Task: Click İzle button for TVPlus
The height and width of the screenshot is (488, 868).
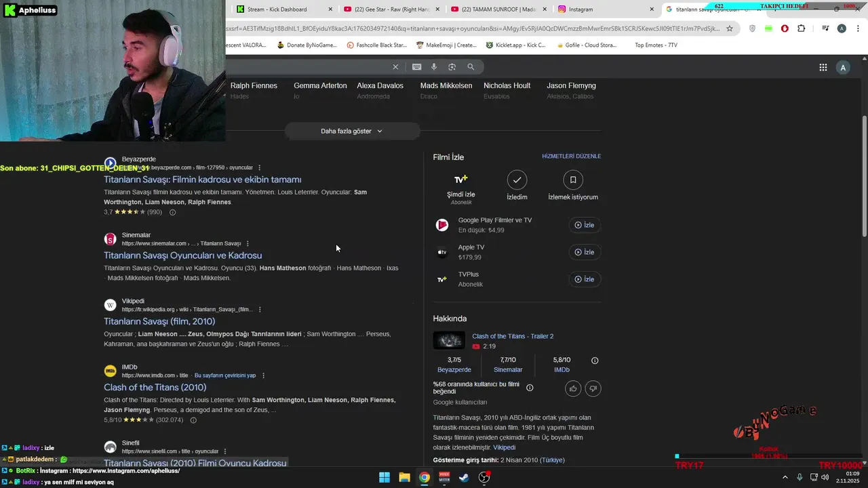Action: coord(585,279)
